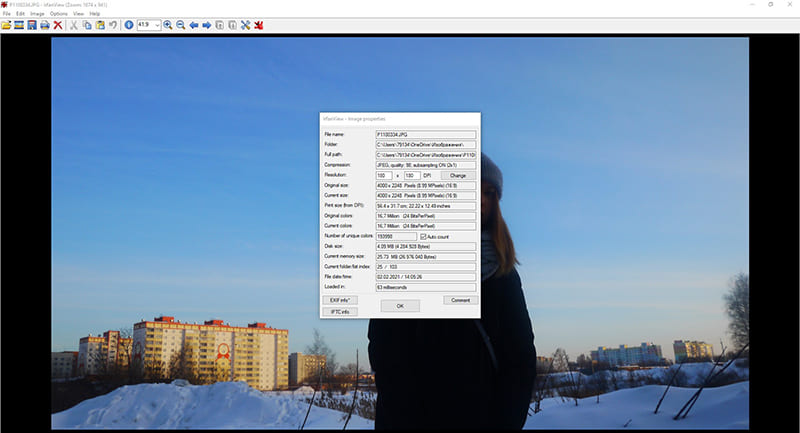Open the Help menu
Viewport: 800px width, 433px height.
(x=95, y=14)
